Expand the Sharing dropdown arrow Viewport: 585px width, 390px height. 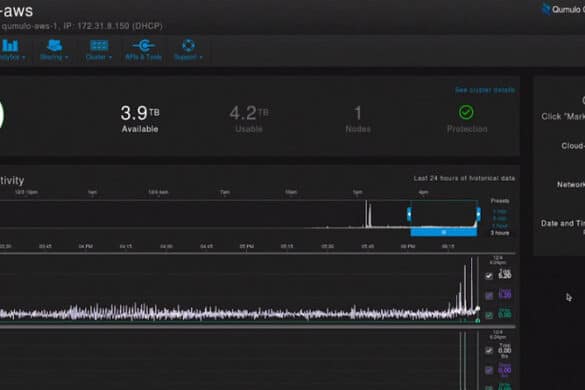[67, 58]
